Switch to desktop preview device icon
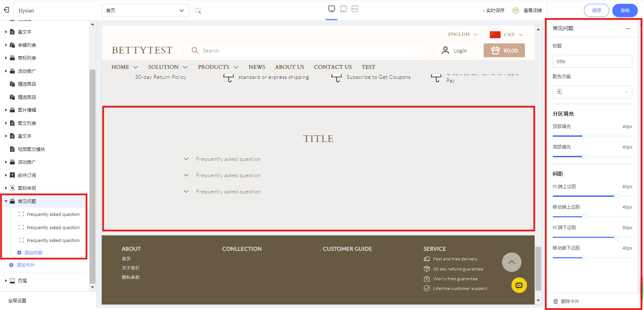 (x=332, y=9)
